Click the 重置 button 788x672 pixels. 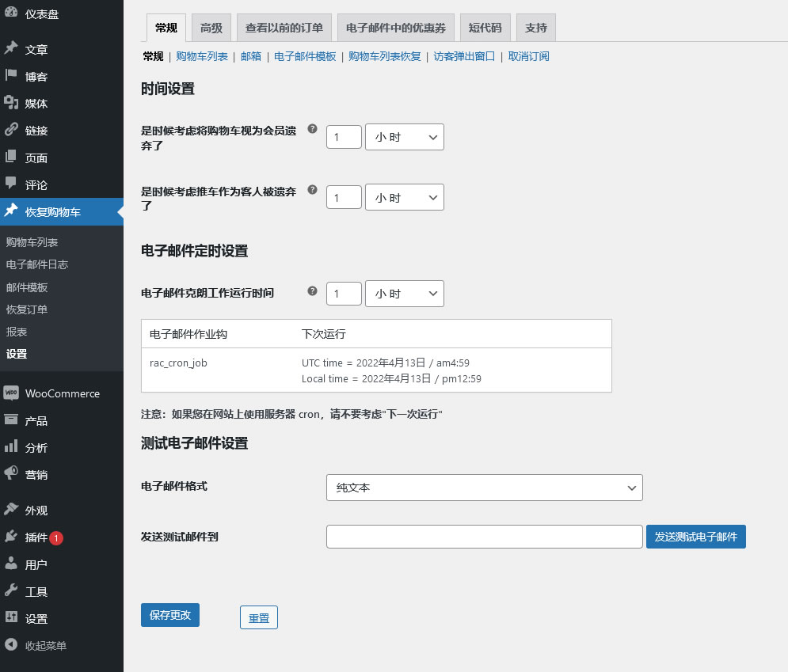click(259, 617)
